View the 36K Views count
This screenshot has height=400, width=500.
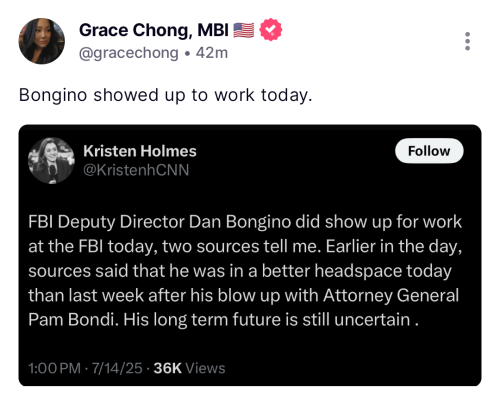189,368
